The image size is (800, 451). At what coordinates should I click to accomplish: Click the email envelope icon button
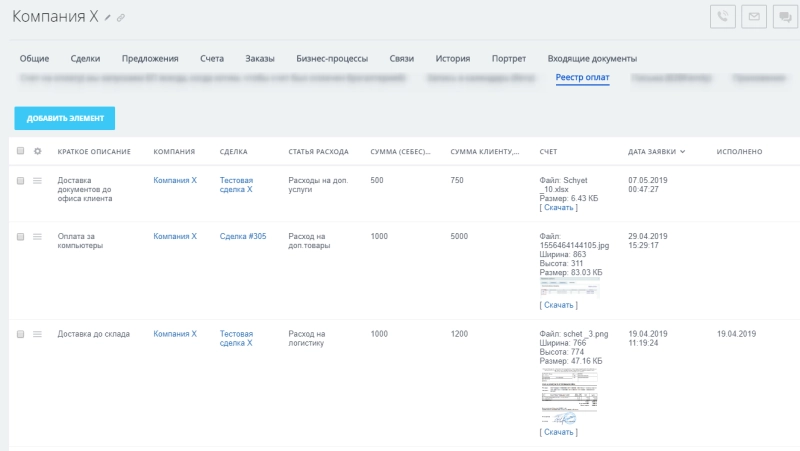coord(754,17)
